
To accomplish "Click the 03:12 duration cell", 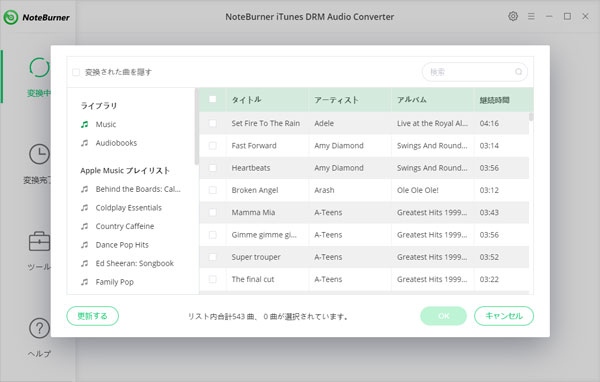I will 489,190.
